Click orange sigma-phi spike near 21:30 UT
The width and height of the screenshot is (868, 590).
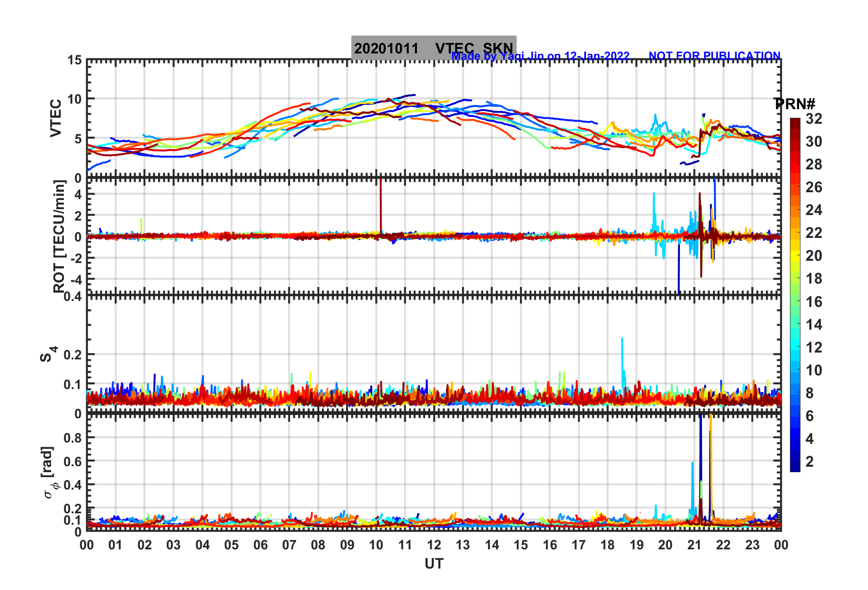tap(711, 466)
